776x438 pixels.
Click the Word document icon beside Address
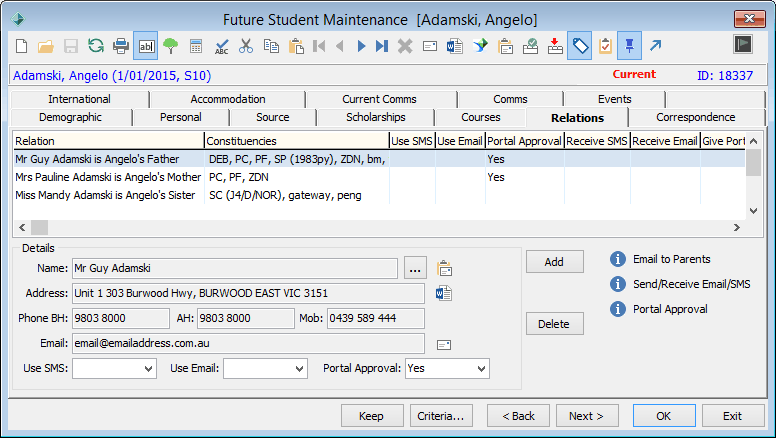(443, 293)
